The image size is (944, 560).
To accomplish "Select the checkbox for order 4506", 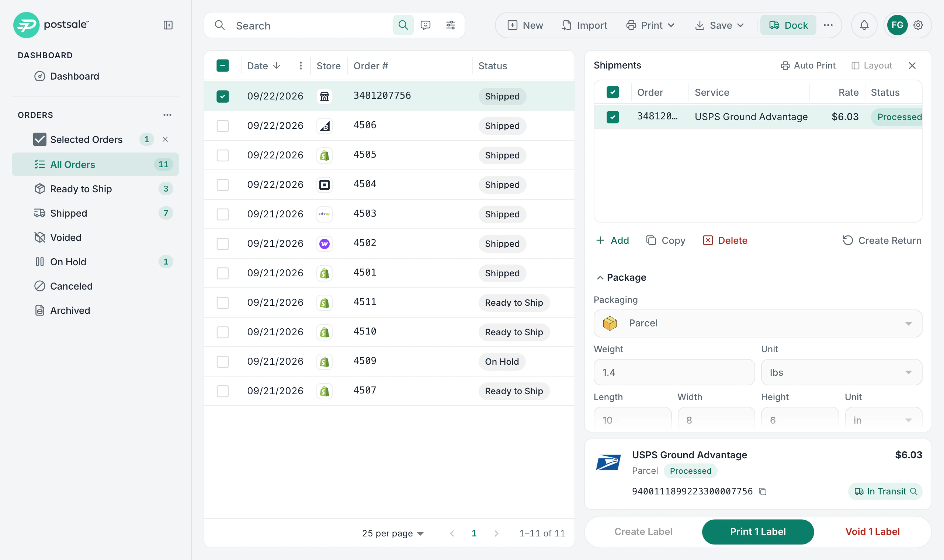I will 223,126.
